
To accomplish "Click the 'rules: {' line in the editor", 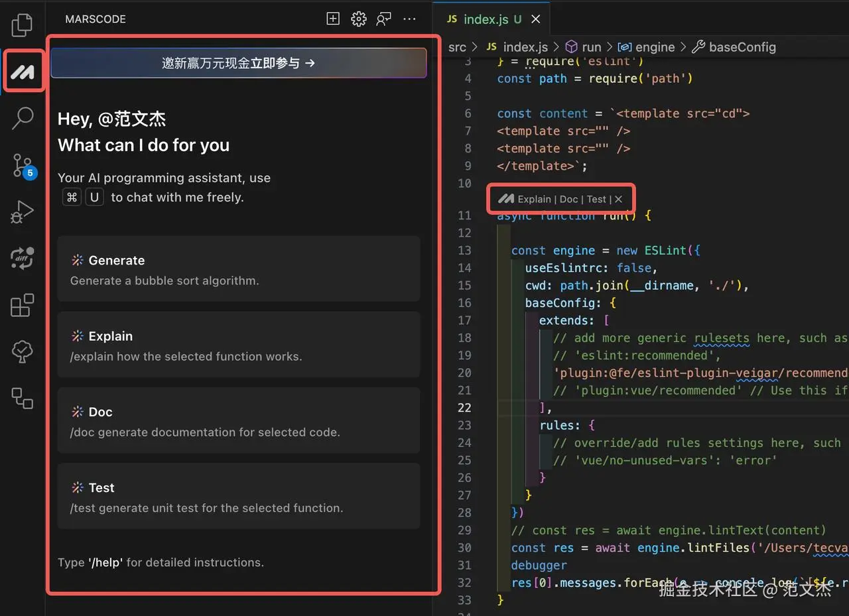I will click(567, 425).
